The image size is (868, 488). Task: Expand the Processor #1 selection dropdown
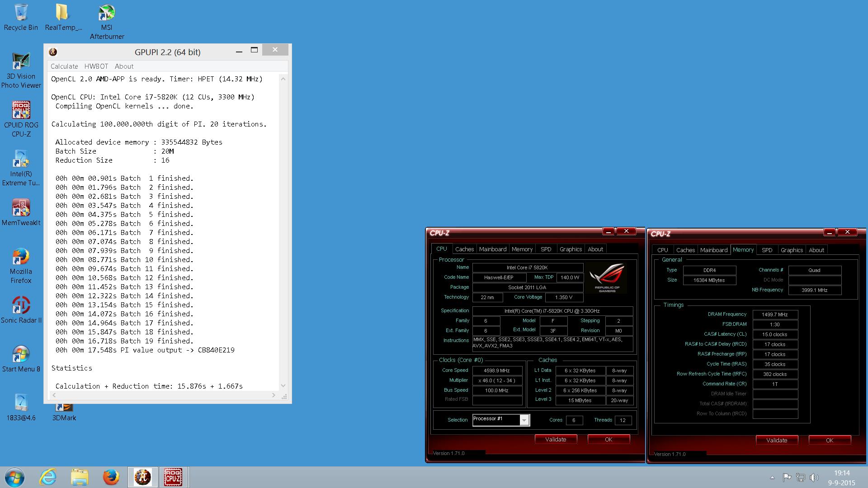tap(524, 420)
